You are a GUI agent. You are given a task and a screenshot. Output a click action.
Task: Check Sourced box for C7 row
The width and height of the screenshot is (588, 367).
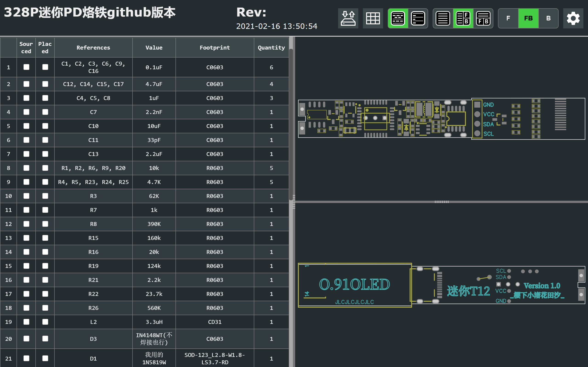pos(26,112)
